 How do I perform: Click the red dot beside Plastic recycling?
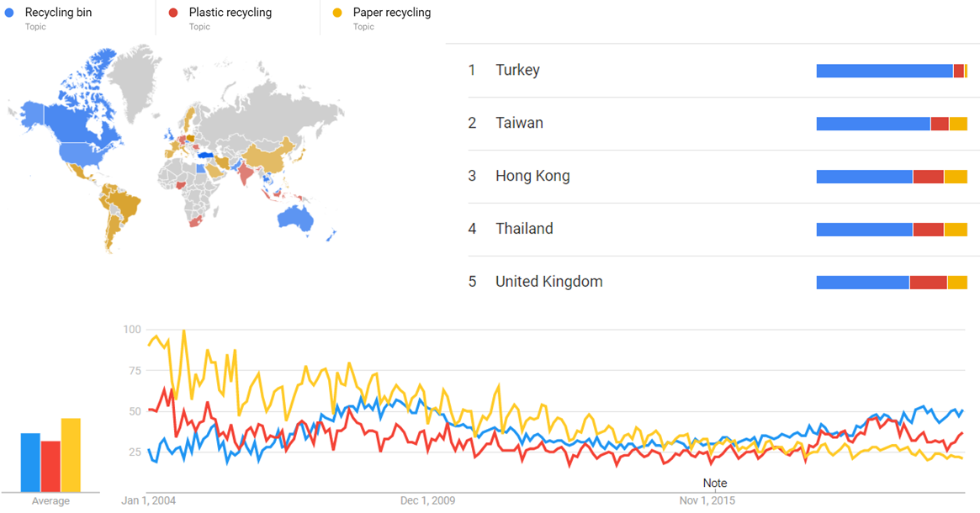(172, 13)
